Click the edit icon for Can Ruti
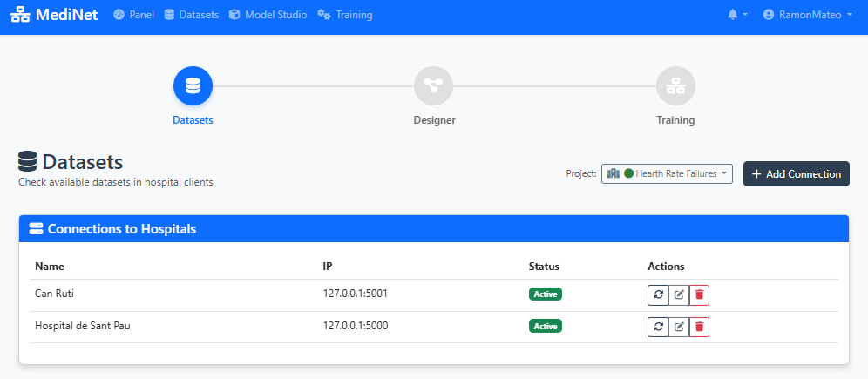The height and width of the screenshot is (379, 868). [679, 294]
